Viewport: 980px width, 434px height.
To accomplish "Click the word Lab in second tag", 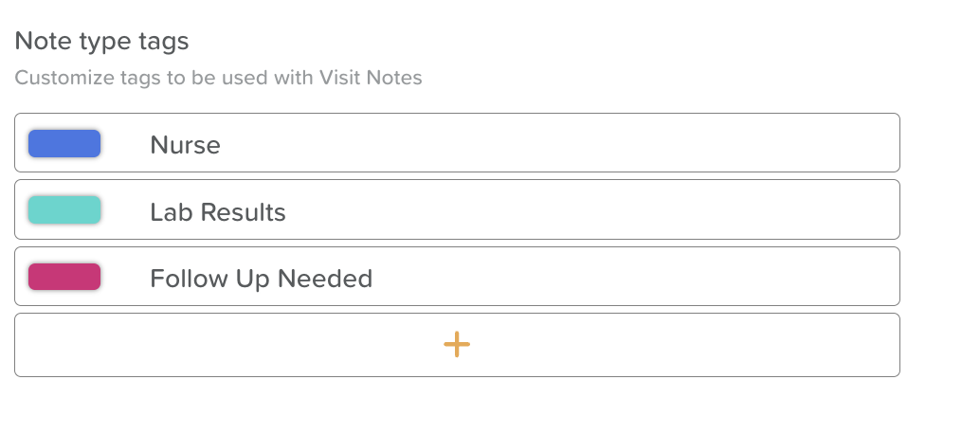I will [169, 212].
